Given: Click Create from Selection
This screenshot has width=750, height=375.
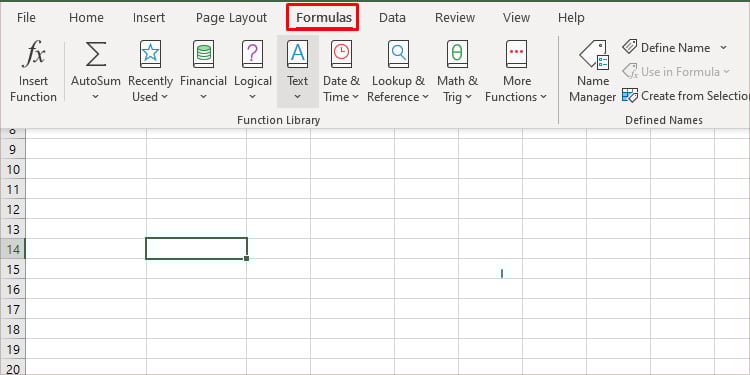Looking at the screenshot, I should [x=686, y=96].
